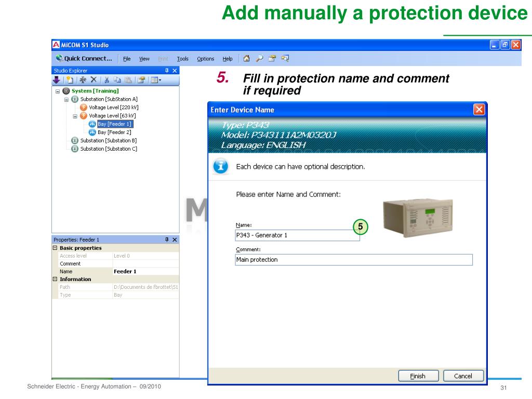
Task: Collapse the Basic properties section
Action: pos(55,248)
